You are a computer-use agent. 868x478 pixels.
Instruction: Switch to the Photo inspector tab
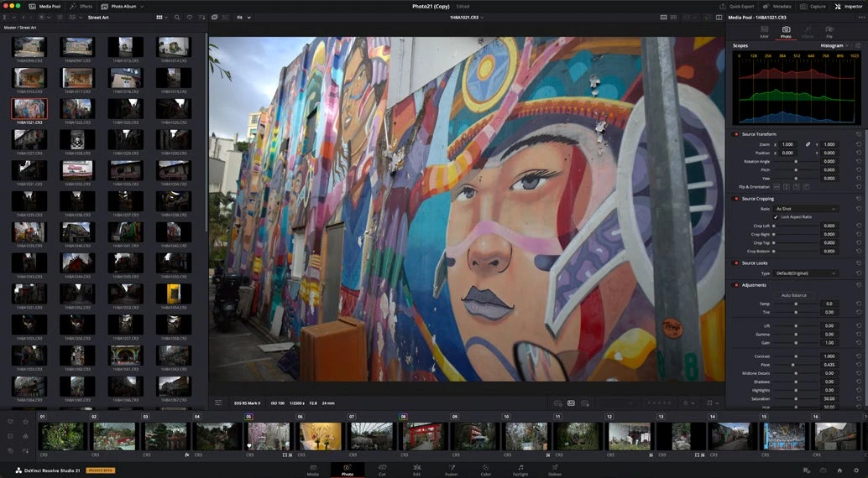click(786, 32)
